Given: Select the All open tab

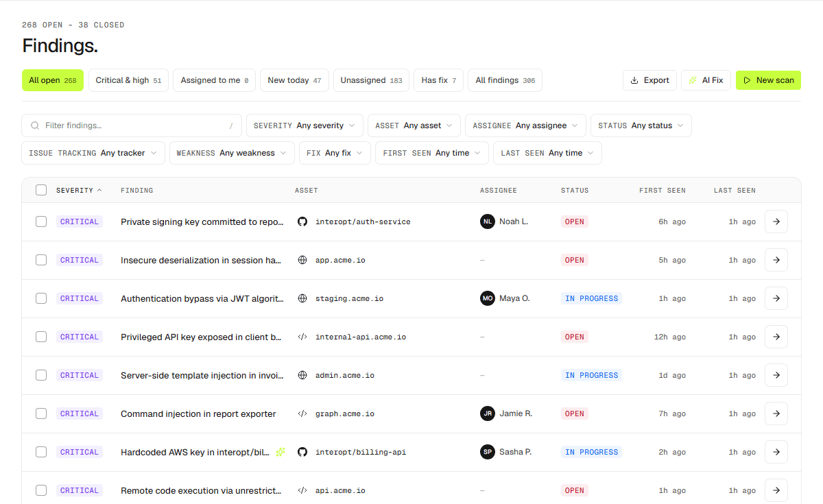Looking at the screenshot, I should click(52, 80).
